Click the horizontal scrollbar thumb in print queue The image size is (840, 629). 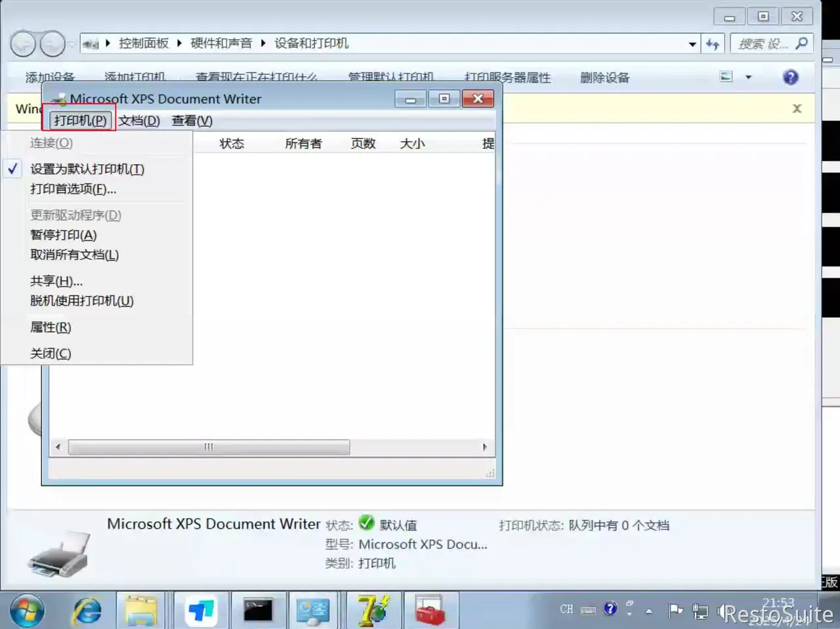click(x=209, y=447)
